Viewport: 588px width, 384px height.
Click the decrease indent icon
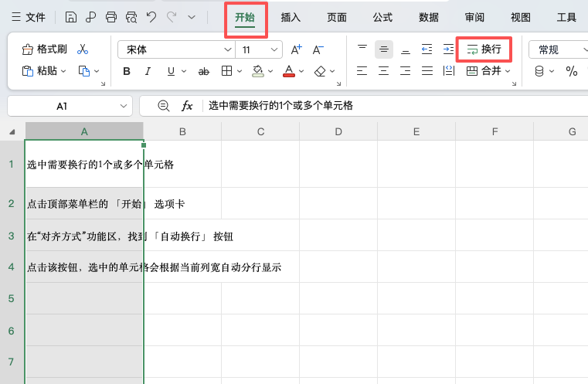[427, 49]
